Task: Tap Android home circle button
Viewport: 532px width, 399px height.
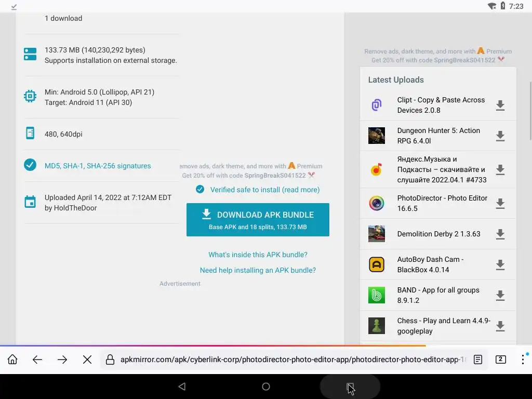Action: pos(266,387)
